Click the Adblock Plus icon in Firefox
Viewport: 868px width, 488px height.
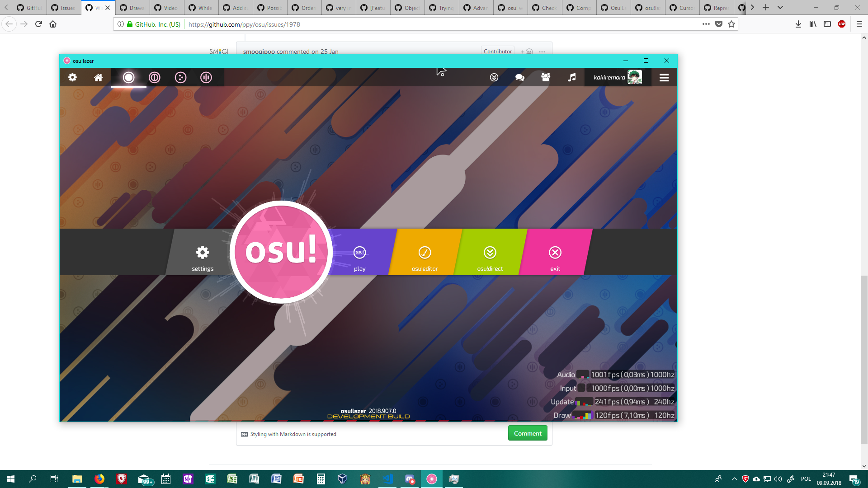[842, 24]
